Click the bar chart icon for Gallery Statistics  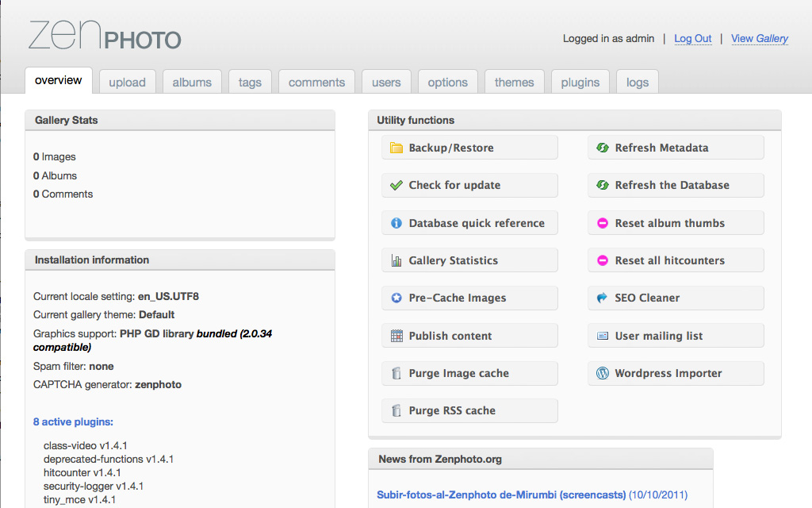click(396, 260)
